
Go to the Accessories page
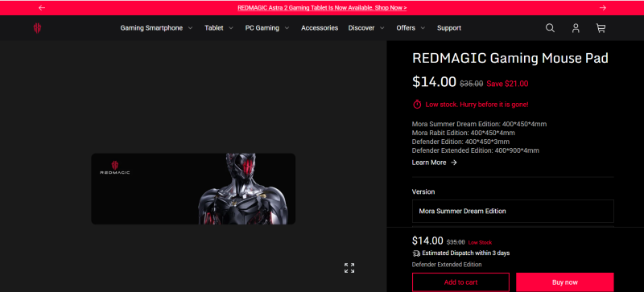pyautogui.click(x=320, y=28)
